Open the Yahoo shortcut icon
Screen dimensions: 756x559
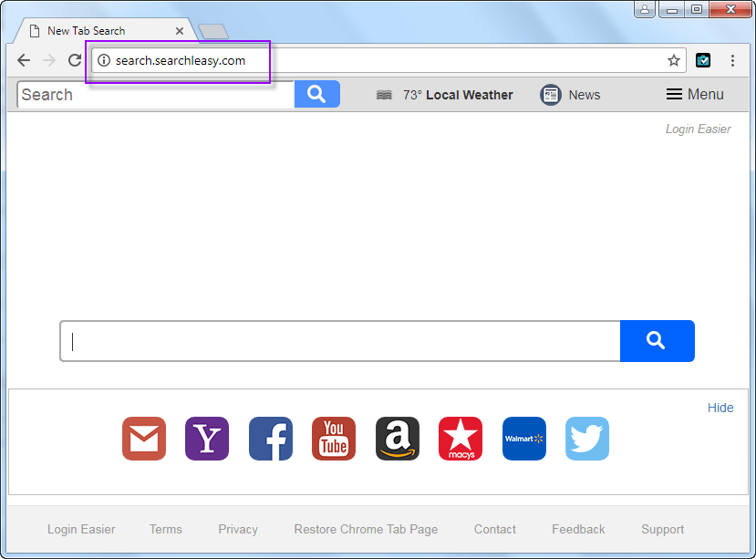coord(207,439)
